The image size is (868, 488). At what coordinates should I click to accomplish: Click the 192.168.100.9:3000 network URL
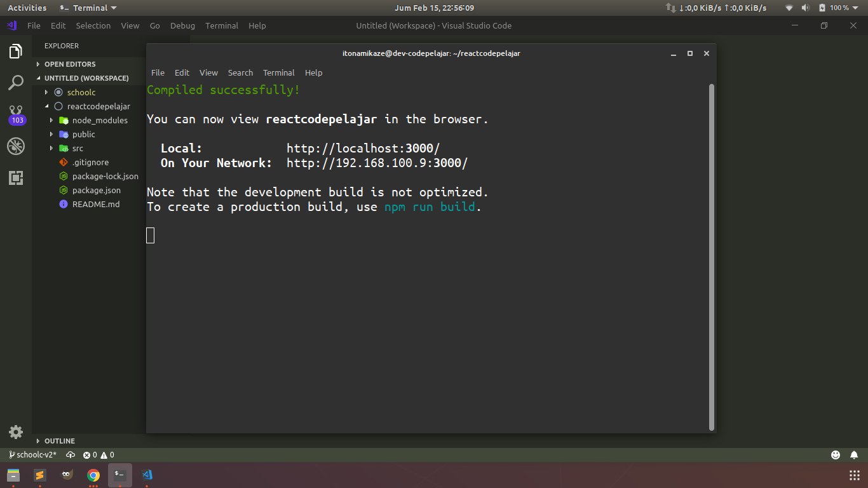pyautogui.click(x=377, y=163)
